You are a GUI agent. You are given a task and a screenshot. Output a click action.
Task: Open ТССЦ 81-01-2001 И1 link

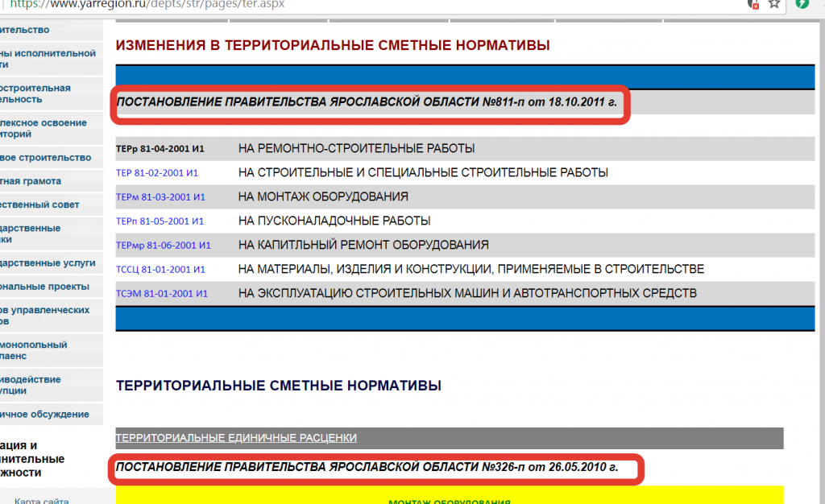point(161,270)
